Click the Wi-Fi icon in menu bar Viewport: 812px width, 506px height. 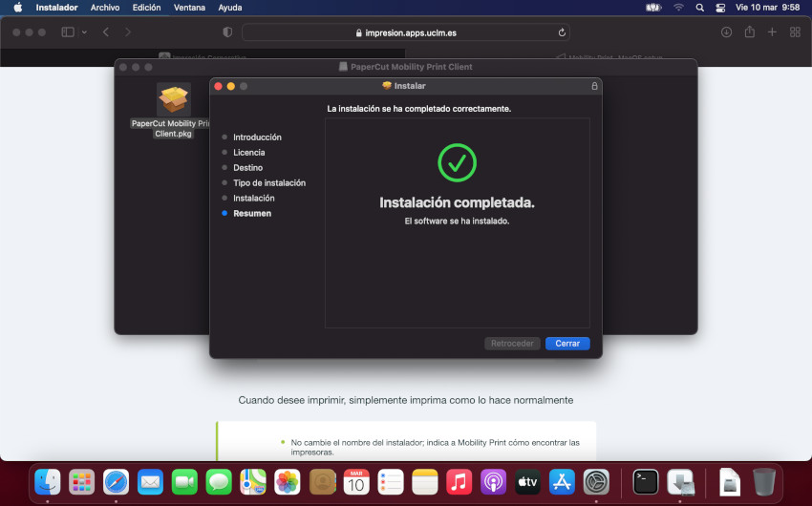pos(678,8)
